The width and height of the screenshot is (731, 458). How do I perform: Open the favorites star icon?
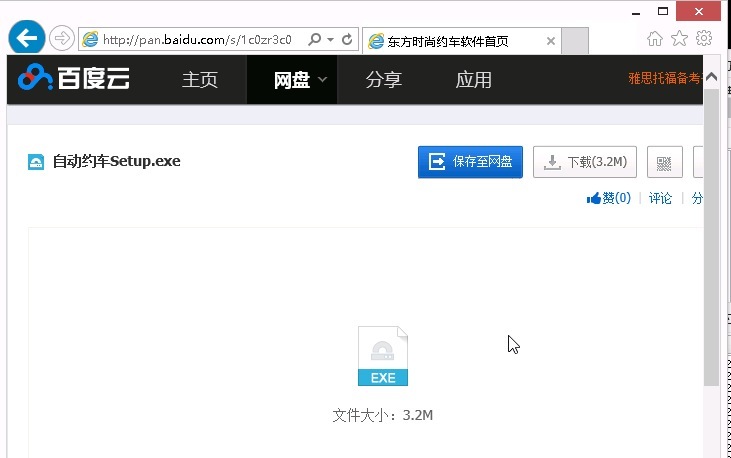pyautogui.click(x=679, y=39)
